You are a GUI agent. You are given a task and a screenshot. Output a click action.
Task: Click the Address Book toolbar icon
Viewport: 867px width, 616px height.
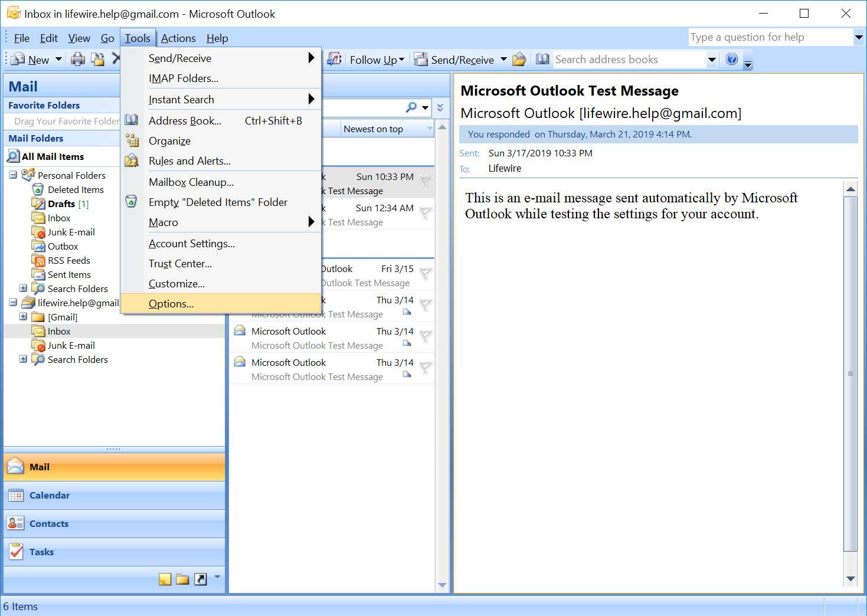pyautogui.click(x=542, y=59)
